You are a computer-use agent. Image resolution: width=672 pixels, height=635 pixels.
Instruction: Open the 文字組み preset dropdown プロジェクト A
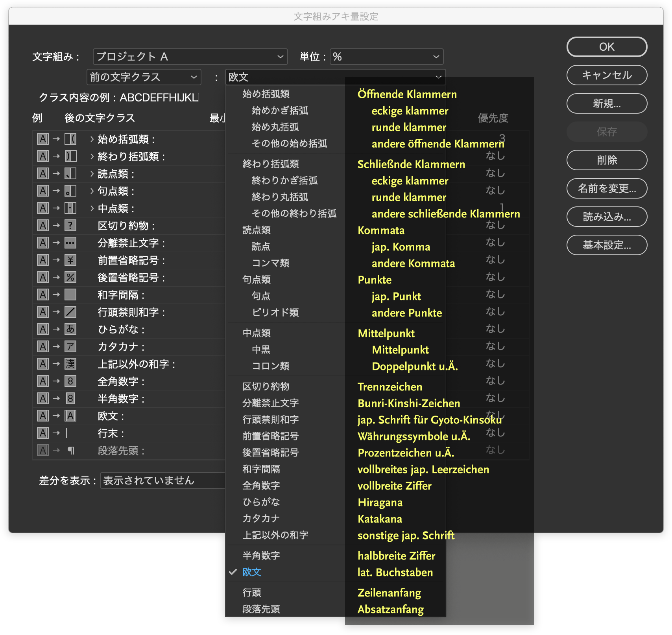pyautogui.click(x=190, y=57)
